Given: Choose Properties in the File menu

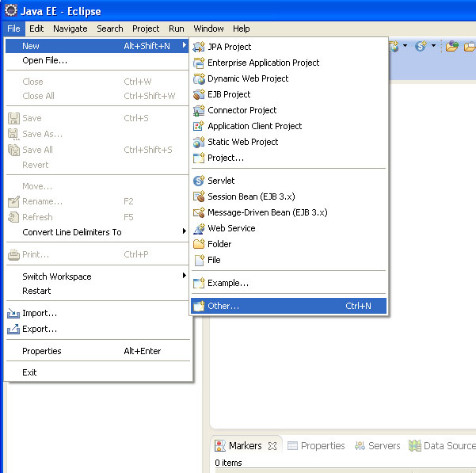Looking at the screenshot, I should pos(97,351).
